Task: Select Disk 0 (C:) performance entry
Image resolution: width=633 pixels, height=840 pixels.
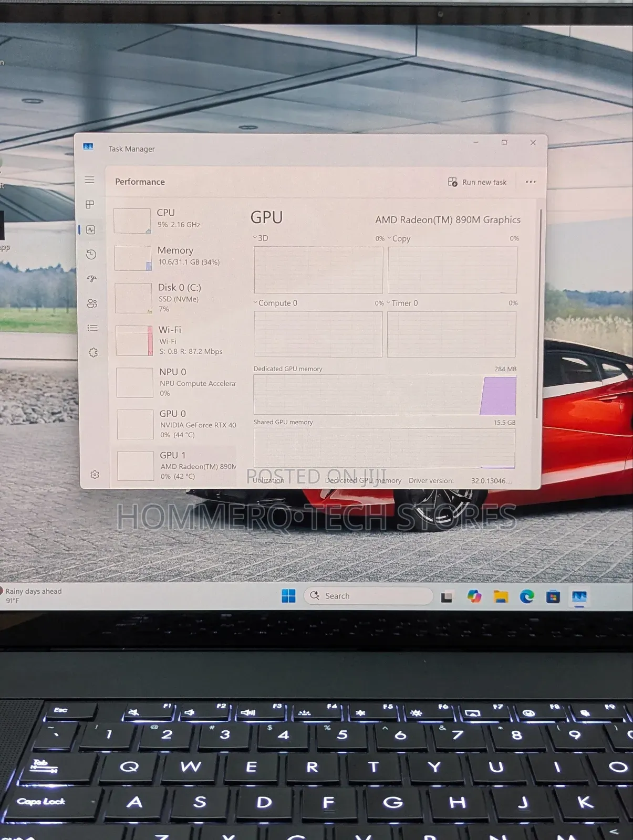Action: click(x=175, y=298)
